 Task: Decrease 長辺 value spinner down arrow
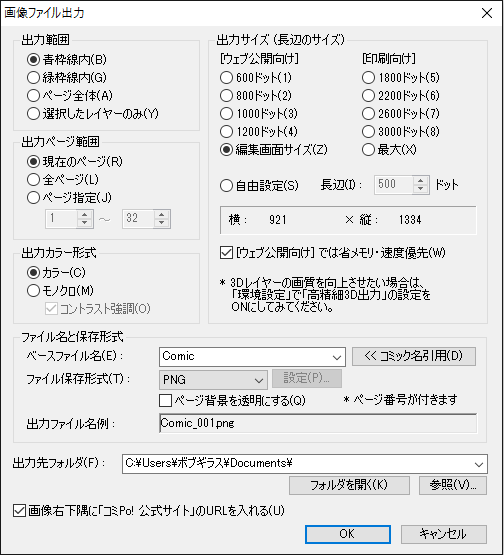tap(421, 189)
